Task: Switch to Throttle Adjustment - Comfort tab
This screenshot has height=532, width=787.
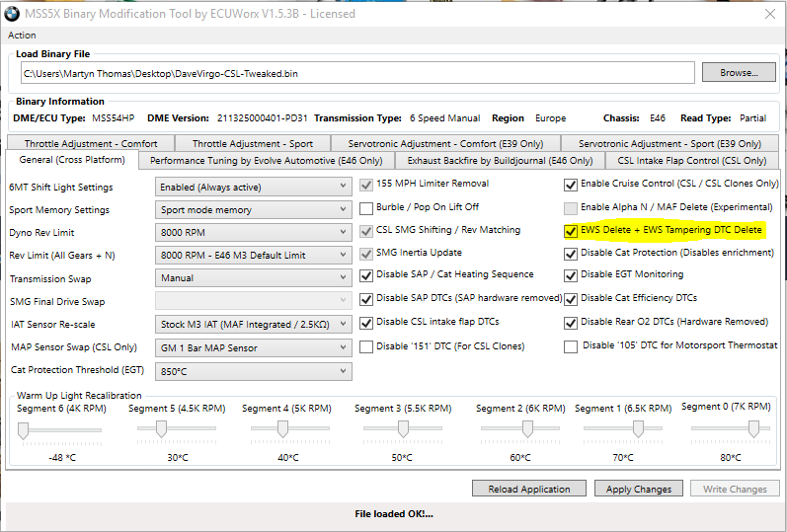Action: (91, 143)
